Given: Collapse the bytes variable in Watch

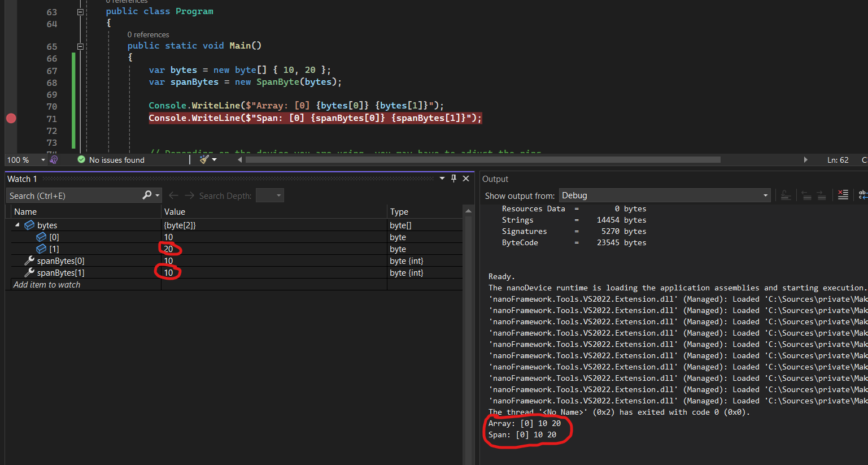Looking at the screenshot, I should point(19,225).
